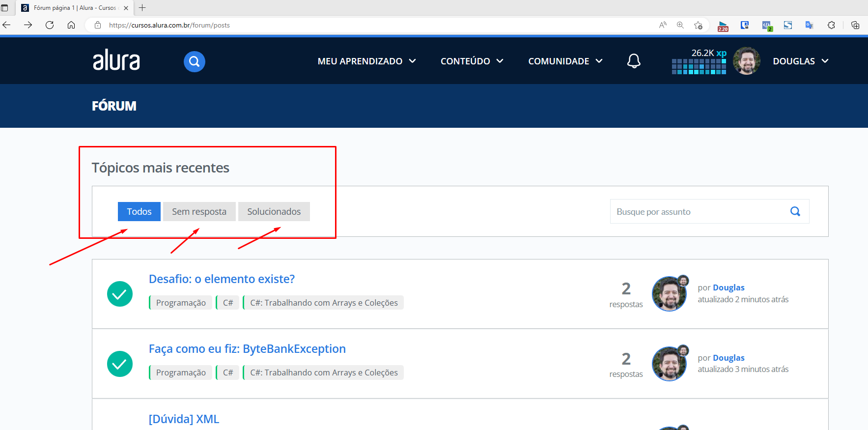Screen dimensions: 868x430
Task: Click the read aloud icon in address bar
Action: coord(663,25)
